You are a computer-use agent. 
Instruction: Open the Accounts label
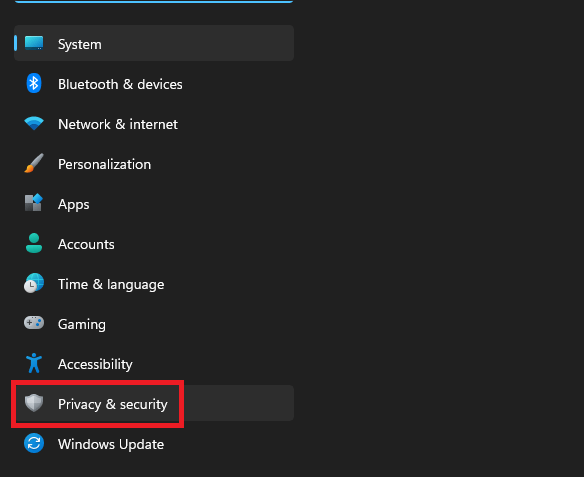point(86,244)
